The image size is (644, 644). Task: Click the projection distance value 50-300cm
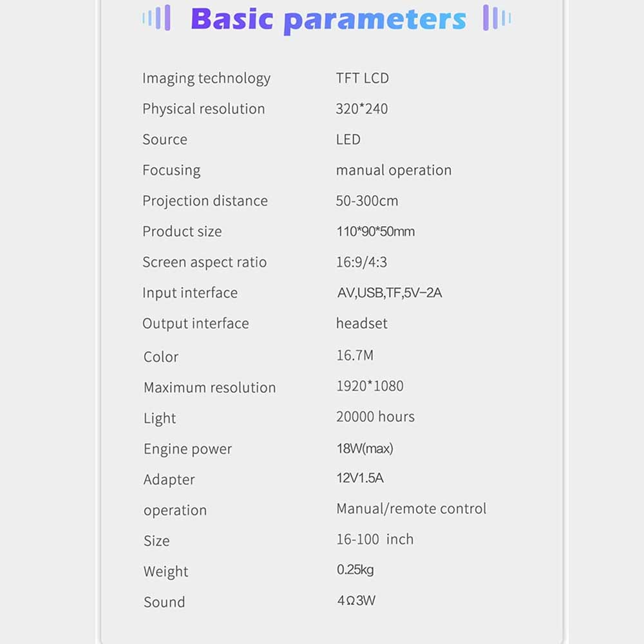(x=366, y=201)
